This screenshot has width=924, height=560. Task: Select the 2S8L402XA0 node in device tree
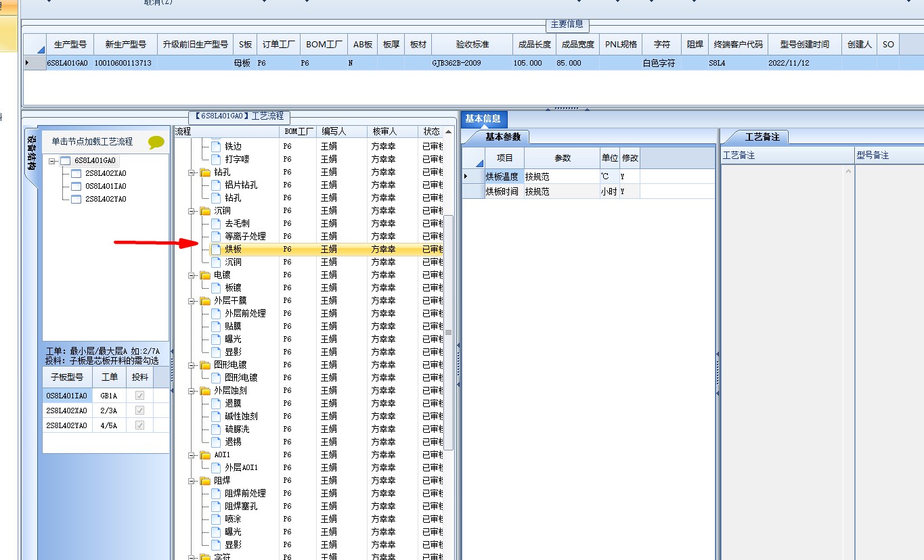(106, 173)
